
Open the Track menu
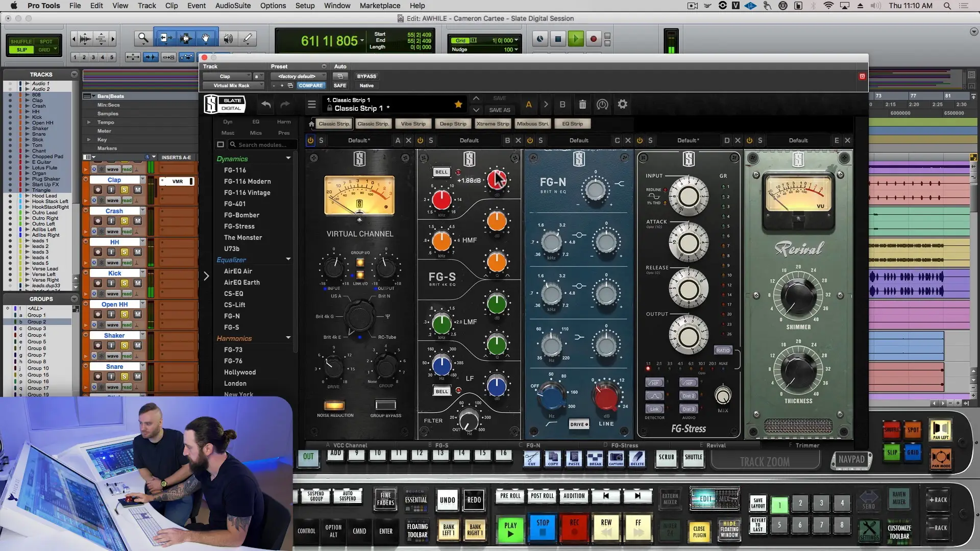click(x=146, y=6)
